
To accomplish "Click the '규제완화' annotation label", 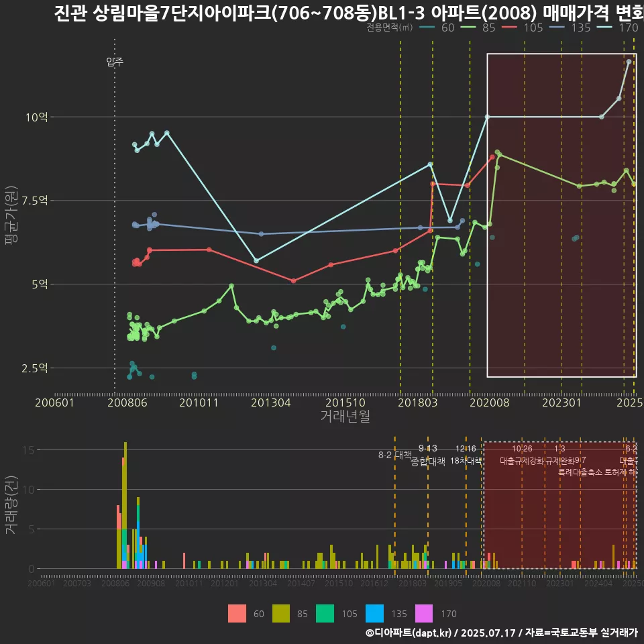I will (x=559, y=461).
